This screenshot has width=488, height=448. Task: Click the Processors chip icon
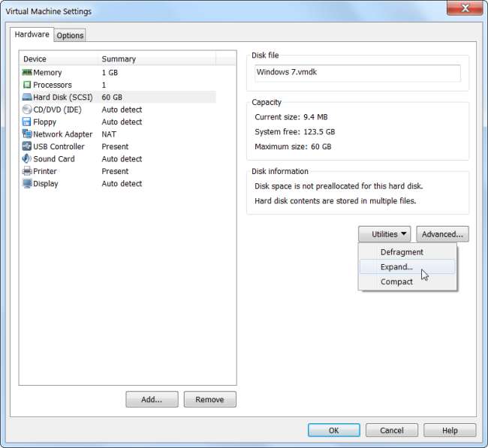[27, 85]
